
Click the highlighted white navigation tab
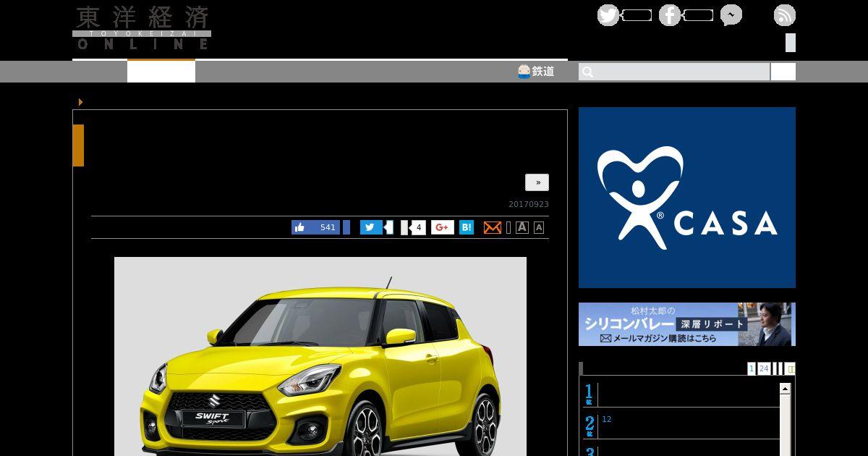tap(161, 72)
